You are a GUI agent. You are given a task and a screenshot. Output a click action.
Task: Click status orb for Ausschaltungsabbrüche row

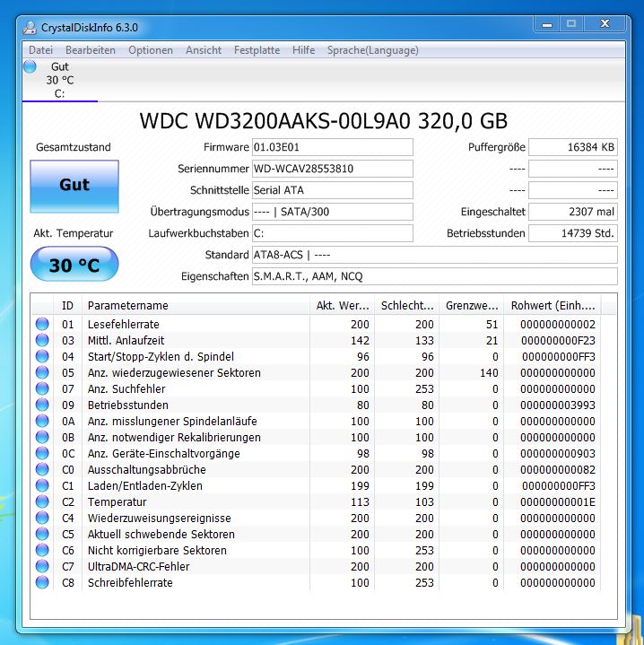click(x=42, y=469)
